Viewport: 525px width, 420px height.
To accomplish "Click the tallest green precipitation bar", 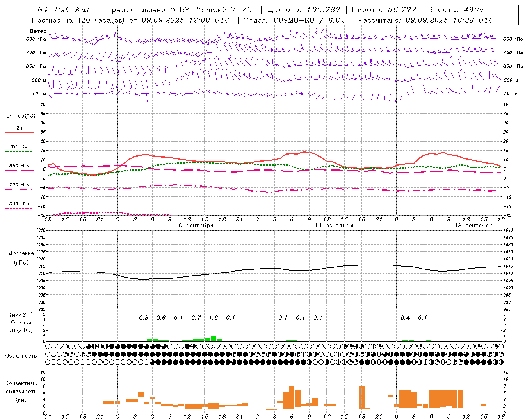I will click(x=213, y=339).
